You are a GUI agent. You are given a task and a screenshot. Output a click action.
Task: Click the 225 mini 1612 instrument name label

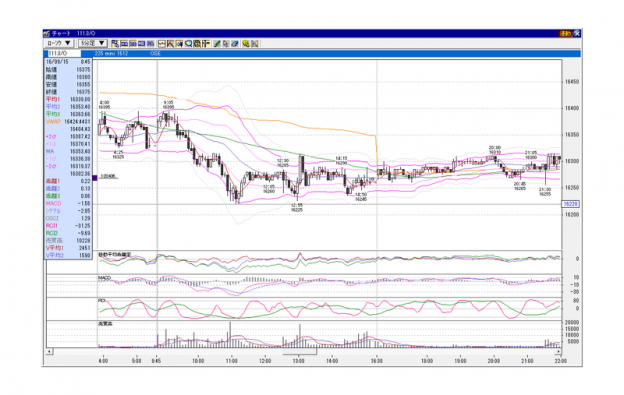111,53
